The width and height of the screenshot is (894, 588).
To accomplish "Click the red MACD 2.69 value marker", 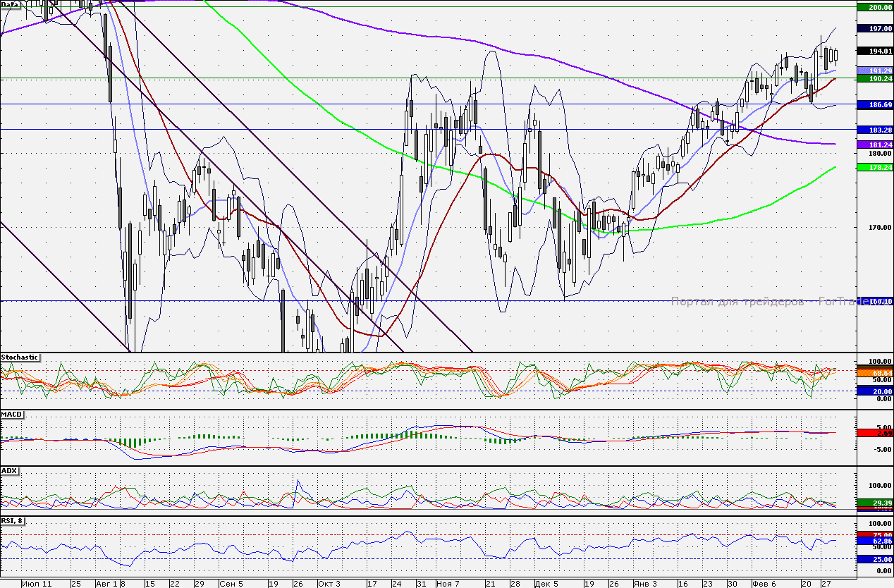I will click(x=874, y=433).
